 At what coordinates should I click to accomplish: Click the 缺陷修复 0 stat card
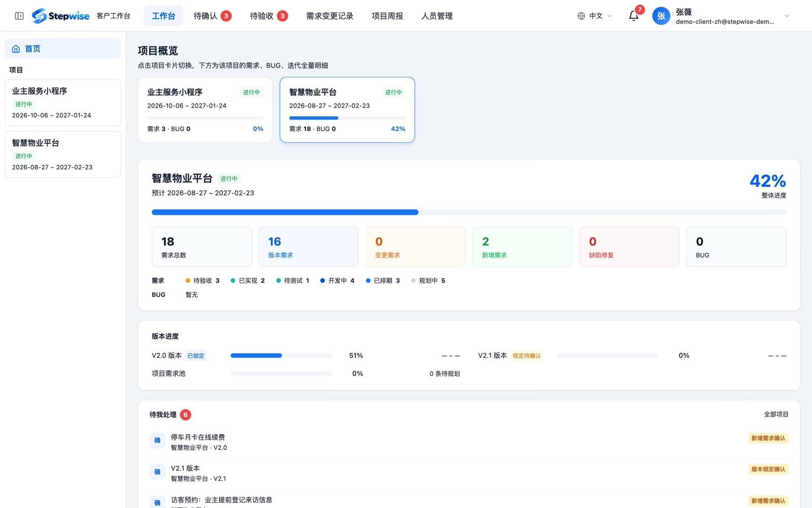point(629,247)
